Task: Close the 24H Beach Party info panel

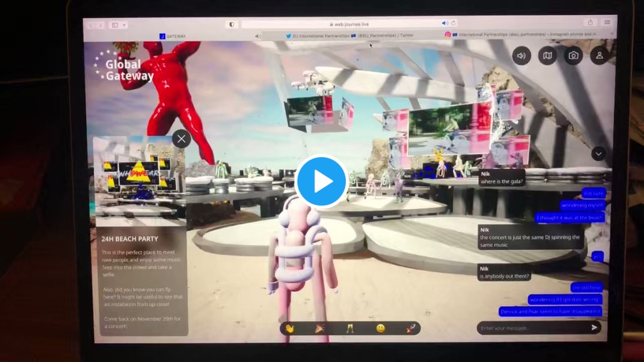Action: pos(182,139)
